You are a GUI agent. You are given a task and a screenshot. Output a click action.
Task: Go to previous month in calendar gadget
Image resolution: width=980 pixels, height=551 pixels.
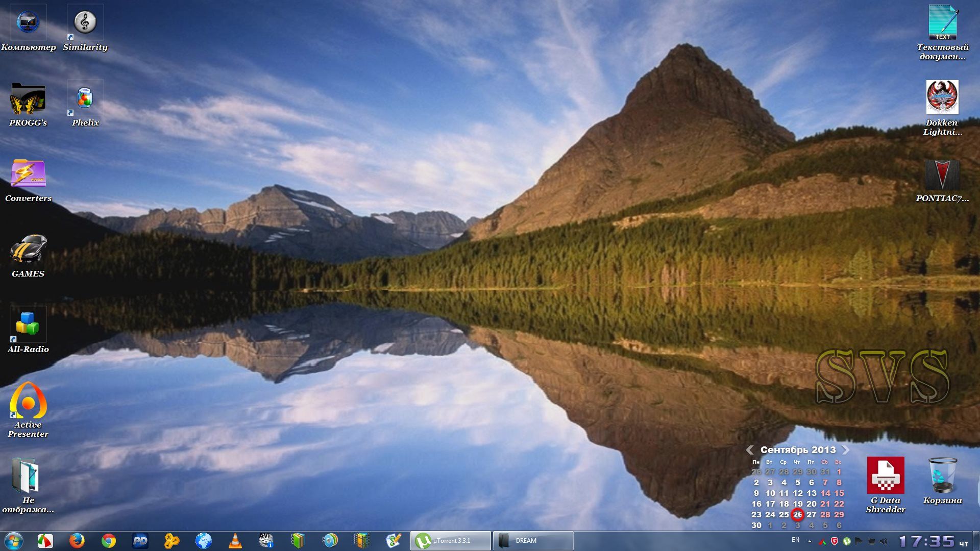[750, 449]
